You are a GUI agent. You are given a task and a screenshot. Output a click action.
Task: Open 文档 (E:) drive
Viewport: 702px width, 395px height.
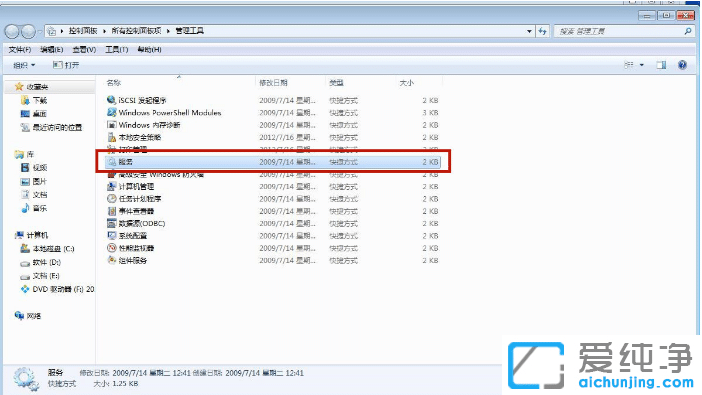(x=40, y=276)
